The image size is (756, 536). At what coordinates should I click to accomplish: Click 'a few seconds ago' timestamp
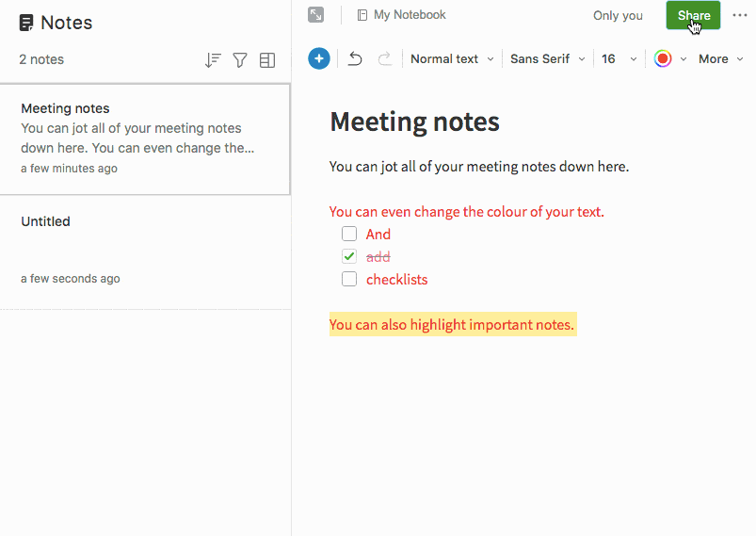coord(71,279)
